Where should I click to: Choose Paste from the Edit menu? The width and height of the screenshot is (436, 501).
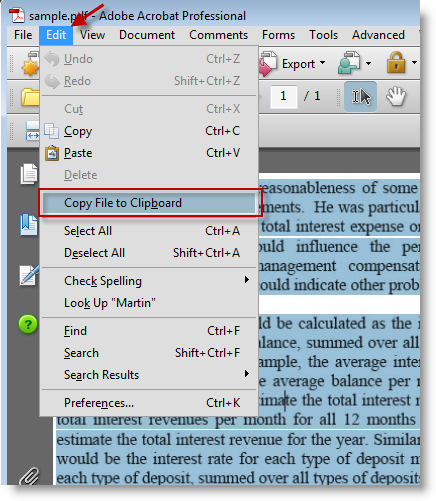click(149, 153)
